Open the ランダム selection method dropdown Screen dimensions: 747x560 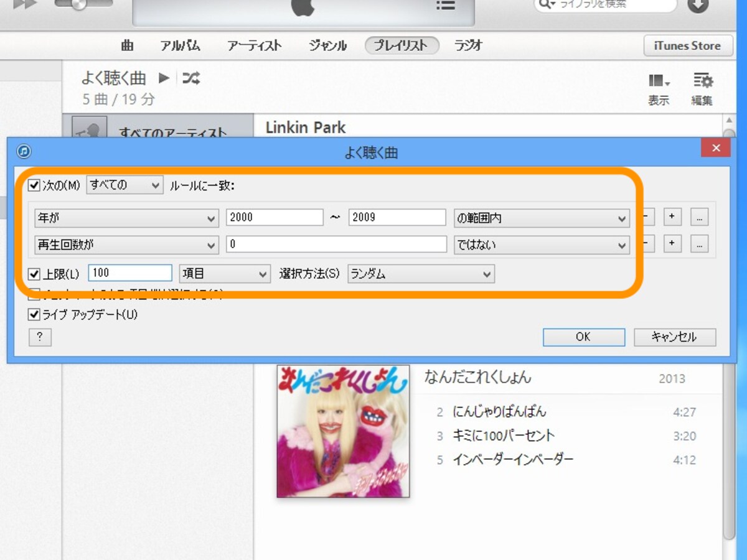[x=421, y=274]
